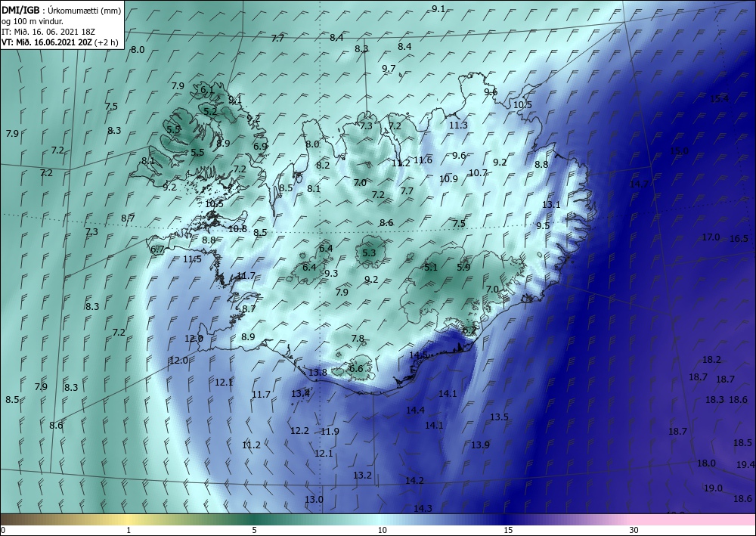Click the 18.5 value on the map
This screenshot has height=536, width=756.
[x=742, y=442]
